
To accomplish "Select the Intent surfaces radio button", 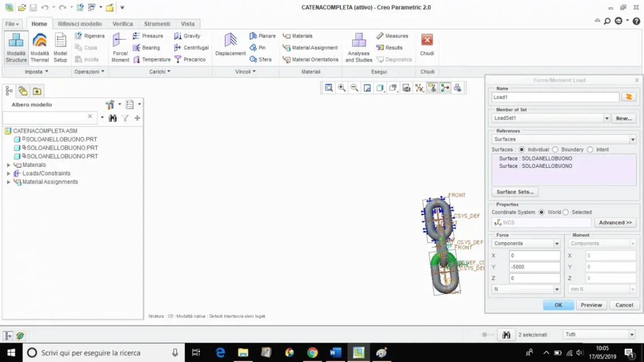I will (x=590, y=149).
